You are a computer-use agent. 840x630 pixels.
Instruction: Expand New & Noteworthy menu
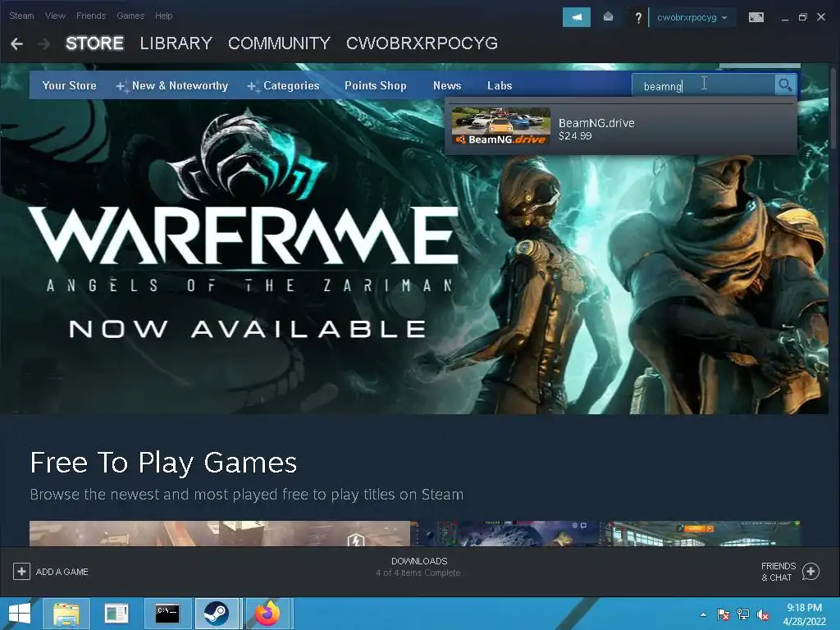172,85
